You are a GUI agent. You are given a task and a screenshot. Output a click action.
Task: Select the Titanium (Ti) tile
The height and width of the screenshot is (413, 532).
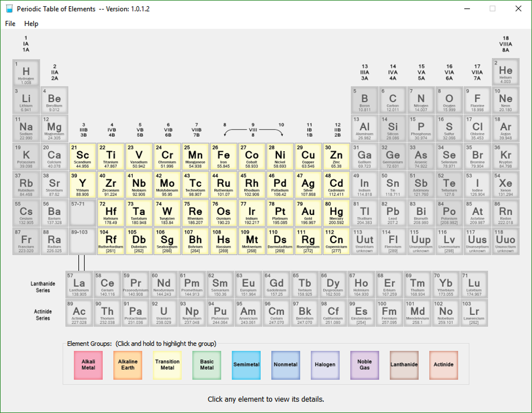point(111,156)
